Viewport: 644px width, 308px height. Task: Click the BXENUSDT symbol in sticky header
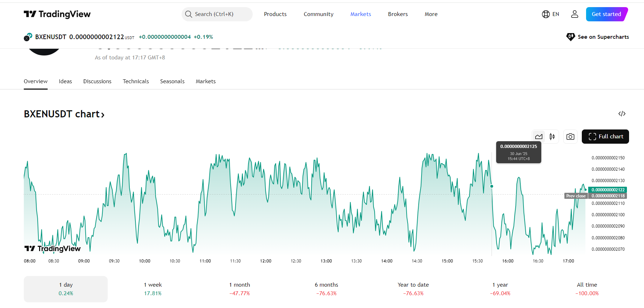coord(51,37)
